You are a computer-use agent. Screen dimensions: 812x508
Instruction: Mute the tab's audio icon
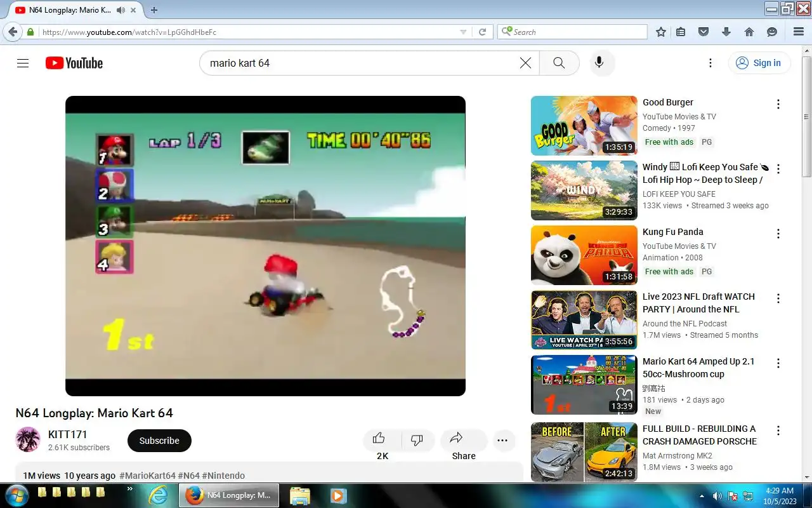(121, 10)
